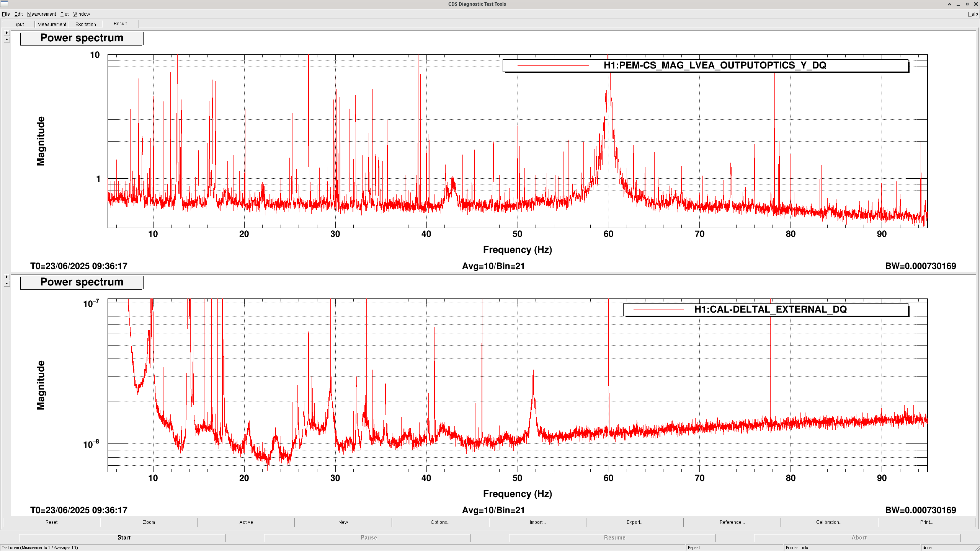The width and height of the screenshot is (980, 551).
Task: Click the H1:CAL-DELTAL_EXTERNAL_DQ legend
Action: point(766,310)
